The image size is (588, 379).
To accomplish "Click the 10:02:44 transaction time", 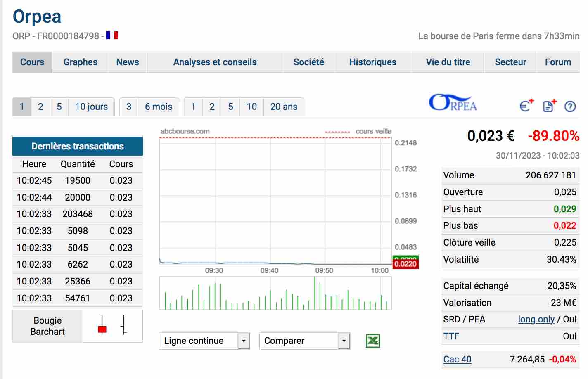I will [34, 197].
